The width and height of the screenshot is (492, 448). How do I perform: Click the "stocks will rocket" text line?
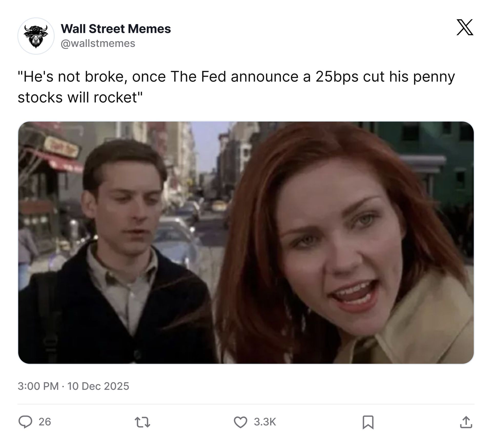[80, 97]
